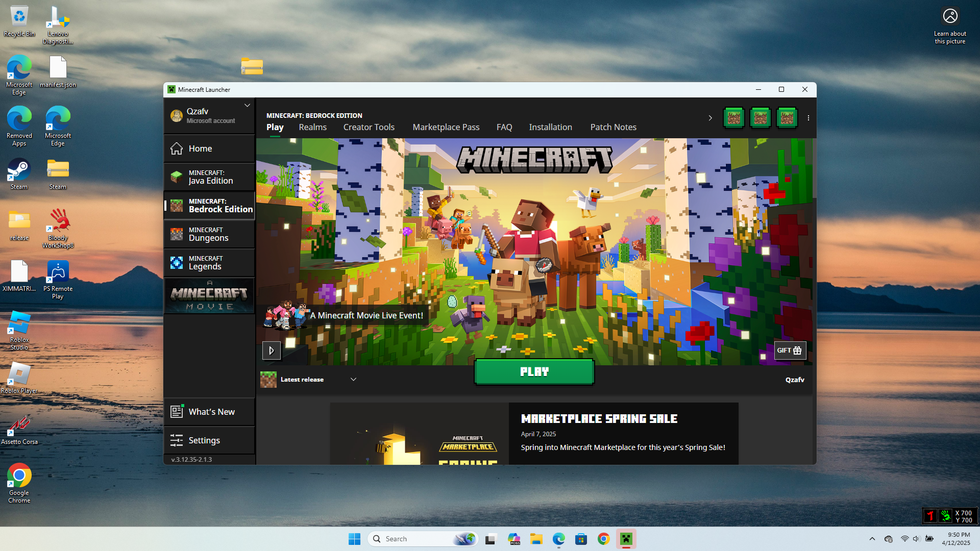Select Recycle Bin on desktop
Viewport: 980px width, 551px height.
click(19, 21)
